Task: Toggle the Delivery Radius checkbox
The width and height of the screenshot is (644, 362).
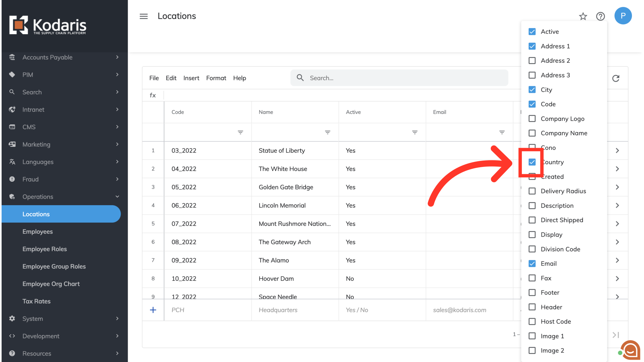Action: pyautogui.click(x=532, y=191)
